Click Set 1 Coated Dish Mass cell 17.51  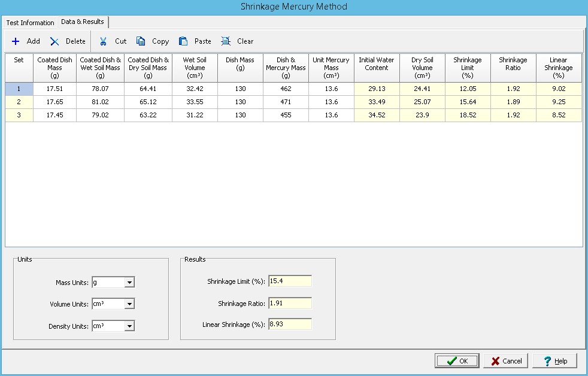tap(54, 89)
